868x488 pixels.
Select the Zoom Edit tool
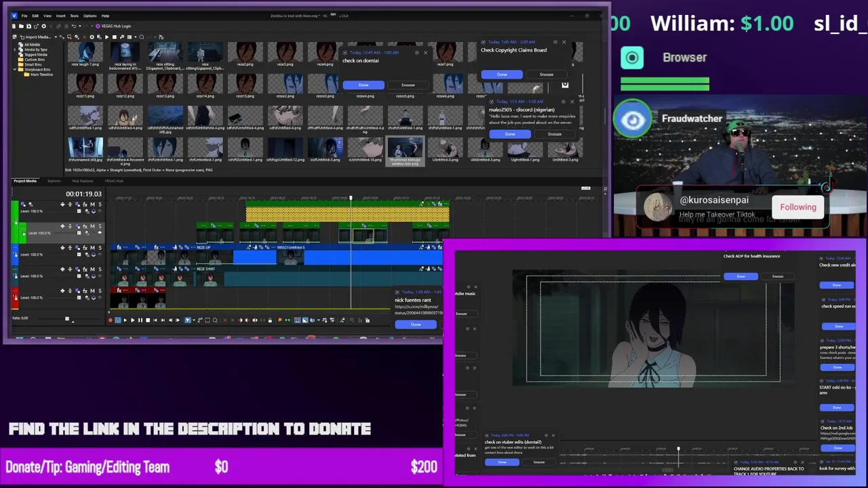pyautogui.click(x=215, y=320)
